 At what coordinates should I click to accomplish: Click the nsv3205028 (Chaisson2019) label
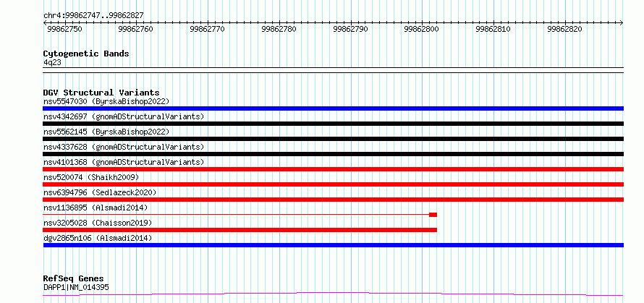coord(98,223)
